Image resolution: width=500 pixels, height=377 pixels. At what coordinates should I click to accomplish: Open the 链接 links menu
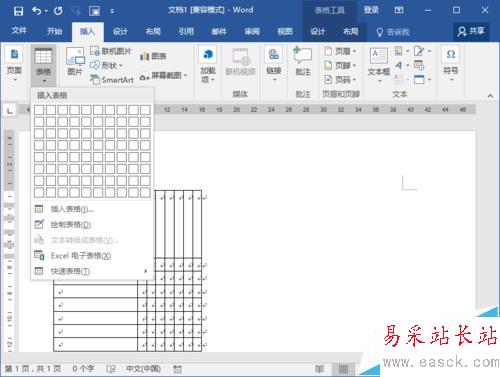pyautogui.click(x=274, y=64)
